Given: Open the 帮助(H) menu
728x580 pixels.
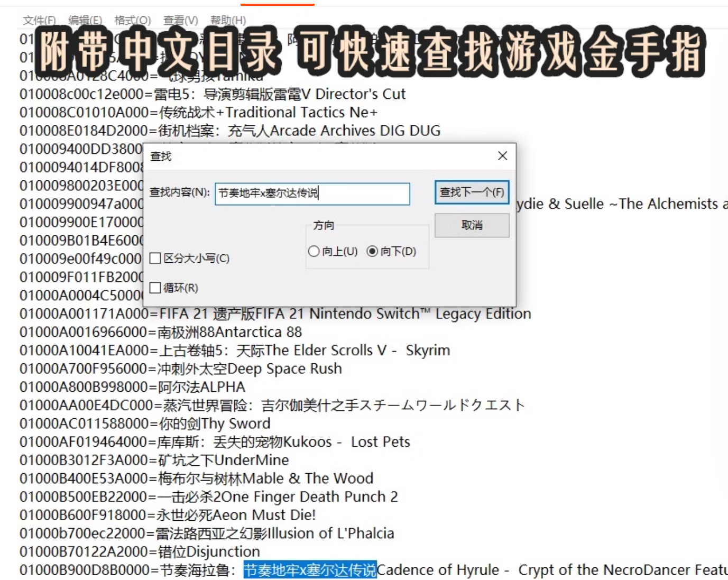Looking at the screenshot, I should click(228, 21).
